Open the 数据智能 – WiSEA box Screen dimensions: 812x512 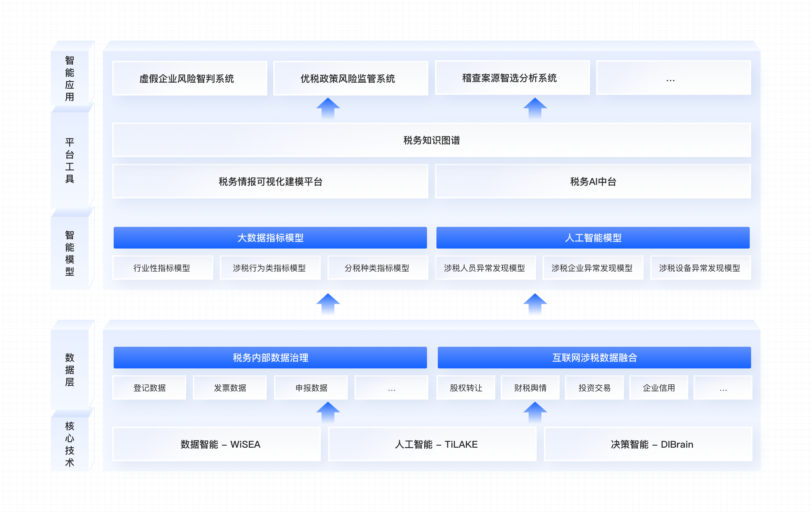coord(217,444)
